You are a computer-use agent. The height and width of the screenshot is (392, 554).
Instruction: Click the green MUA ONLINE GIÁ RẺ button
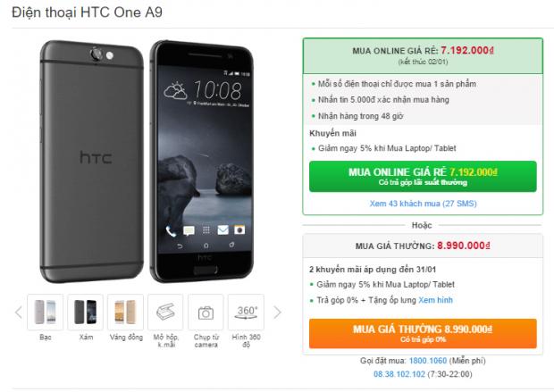pyautogui.click(x=423, y=177)
